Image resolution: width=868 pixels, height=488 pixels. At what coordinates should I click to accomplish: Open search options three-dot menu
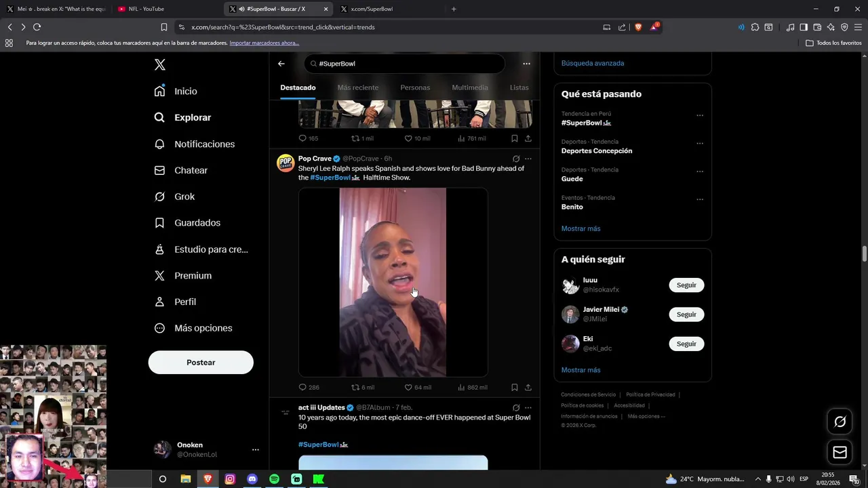[x=526, y=64]
